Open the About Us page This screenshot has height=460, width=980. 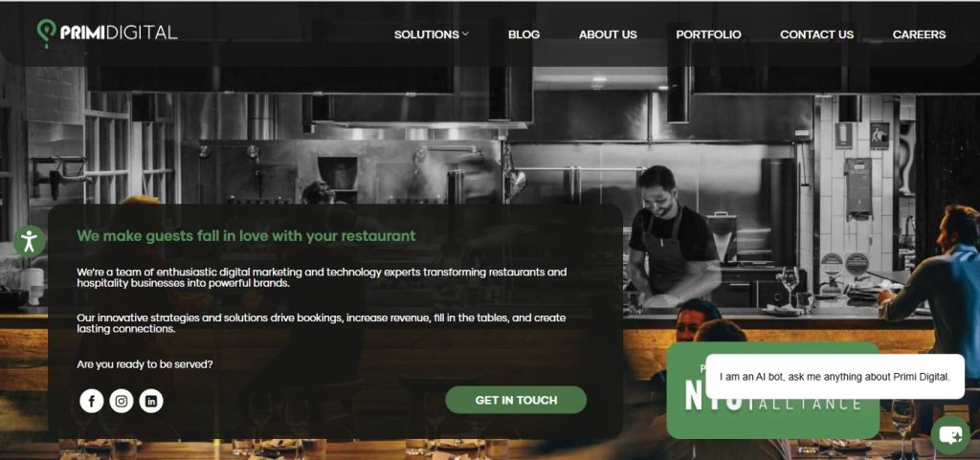click(608, 35)
